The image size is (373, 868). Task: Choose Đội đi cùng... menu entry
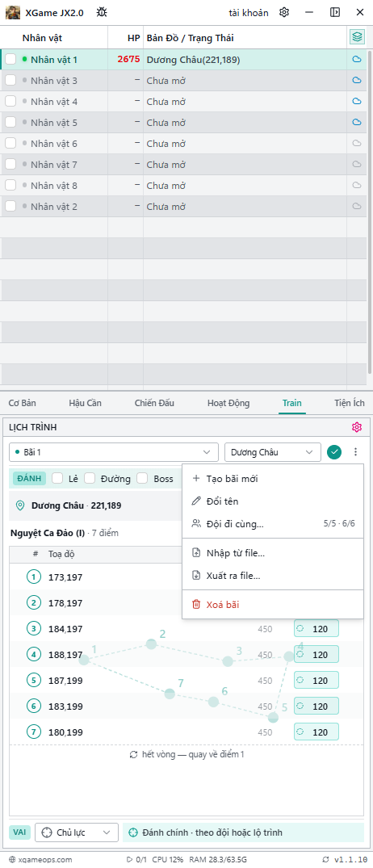tap(273, 523)
